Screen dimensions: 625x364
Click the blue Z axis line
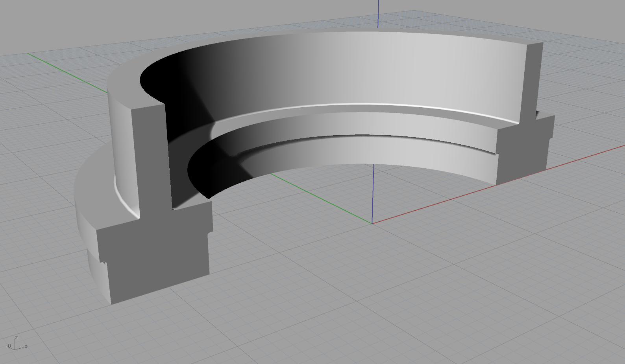coord(373,193)
